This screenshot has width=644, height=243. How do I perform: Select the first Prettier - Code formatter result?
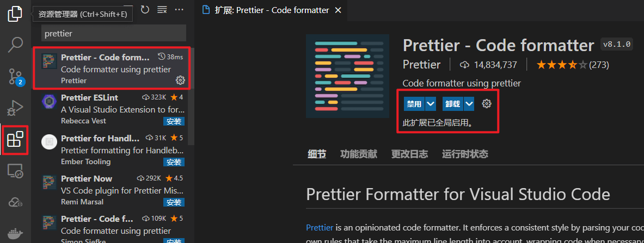pyautogui.click(x=112, y=68)
